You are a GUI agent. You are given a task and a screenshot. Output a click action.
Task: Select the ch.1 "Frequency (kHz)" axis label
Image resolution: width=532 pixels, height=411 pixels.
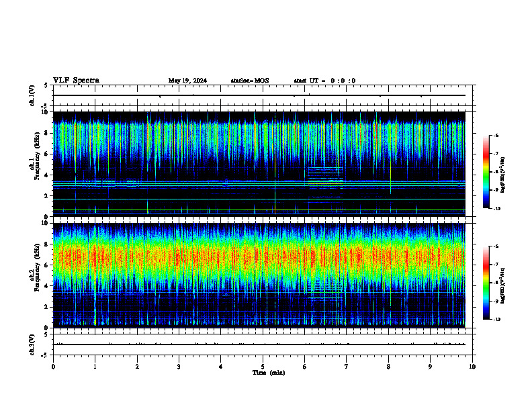coord(37,156)
